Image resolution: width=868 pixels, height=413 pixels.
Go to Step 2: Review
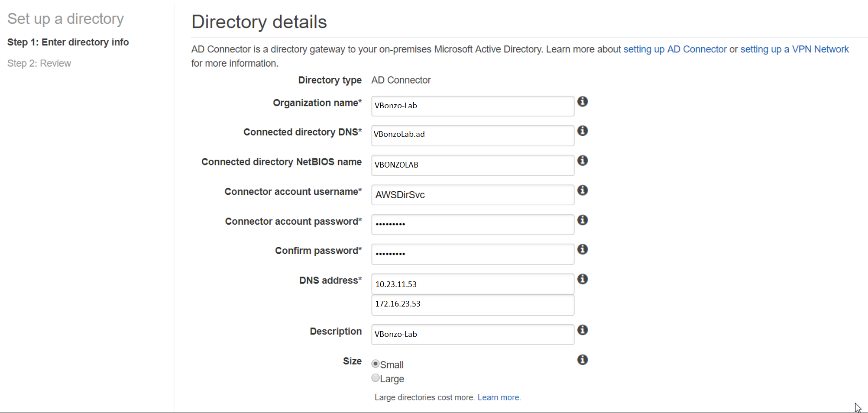point(39,63)
